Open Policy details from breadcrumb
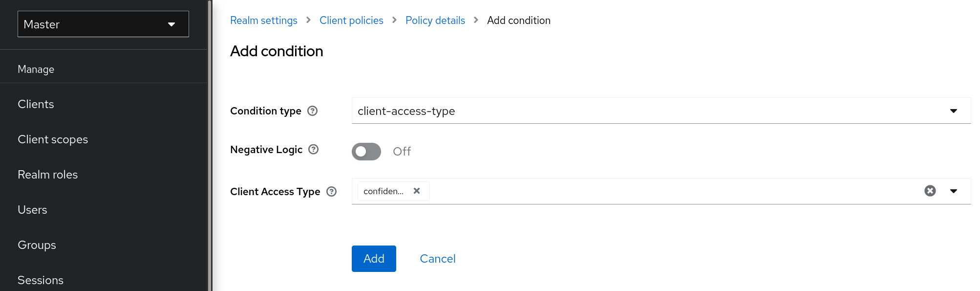Viewport: 980px width, 291px height. 435,20
